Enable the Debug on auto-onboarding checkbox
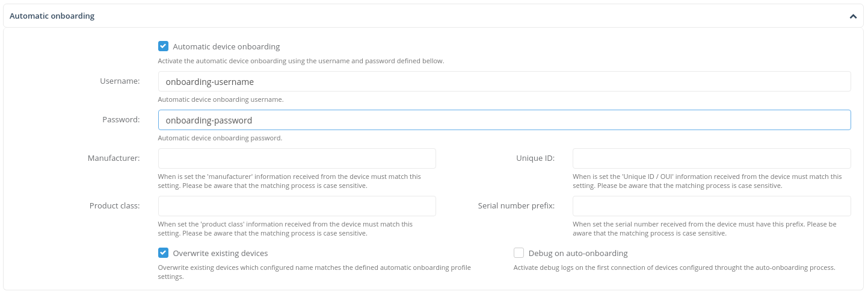The image size is (868, 297). coord(519,253)
